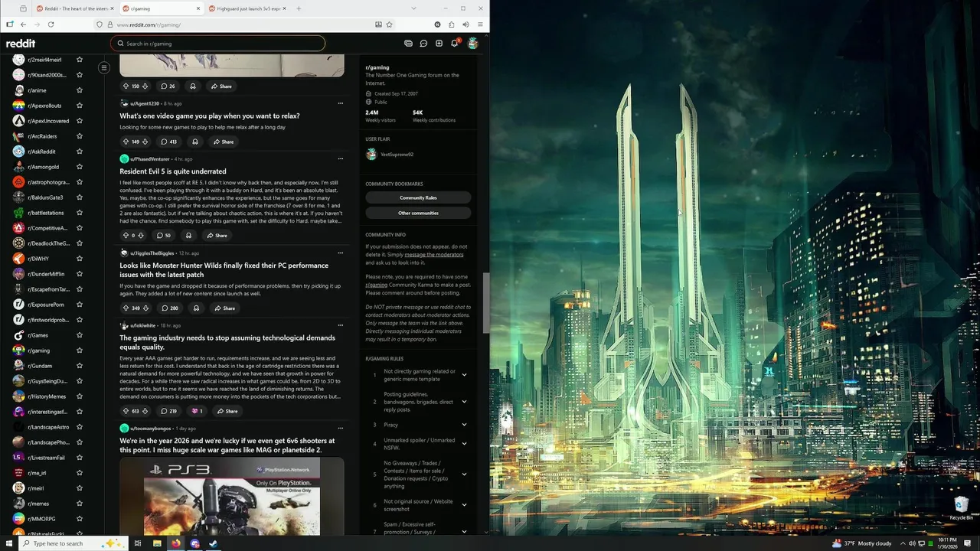The height and width of the screenshot is (551, 980).
Task: Open a new browser tab
Action: [299, 8]
